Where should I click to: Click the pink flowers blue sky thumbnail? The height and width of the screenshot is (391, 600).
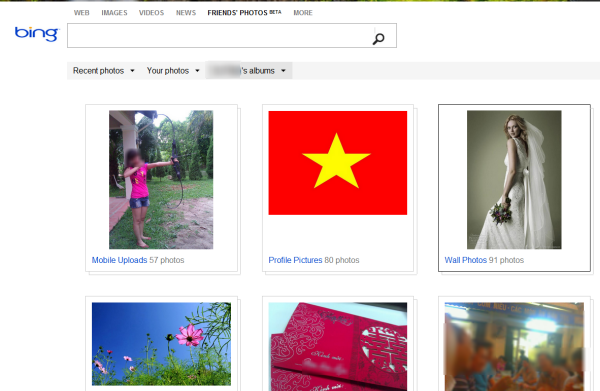(161, 344)
